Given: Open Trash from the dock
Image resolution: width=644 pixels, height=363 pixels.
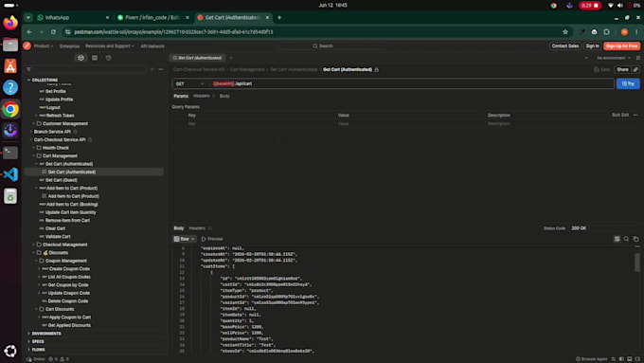Looking at the screenshot, I should pyautogui.click(x=10, y=196).
